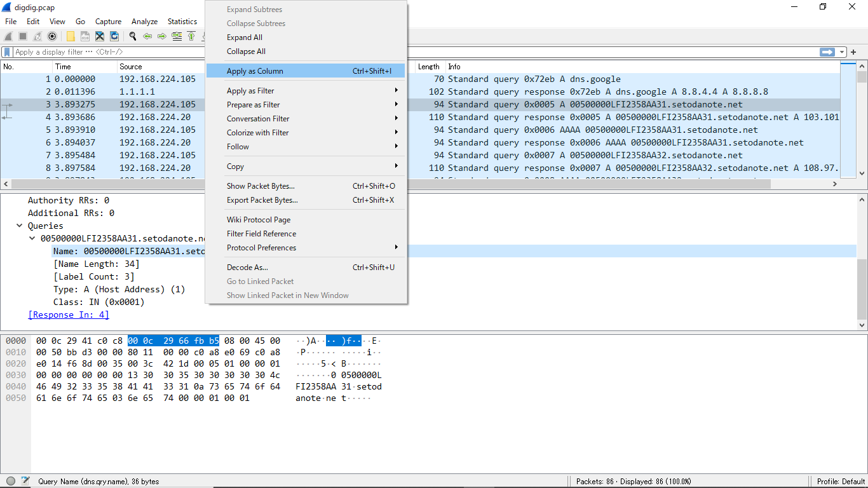Click the go to specified packet icon
Viewport: 868px width, 488px height.
point(177,36)
